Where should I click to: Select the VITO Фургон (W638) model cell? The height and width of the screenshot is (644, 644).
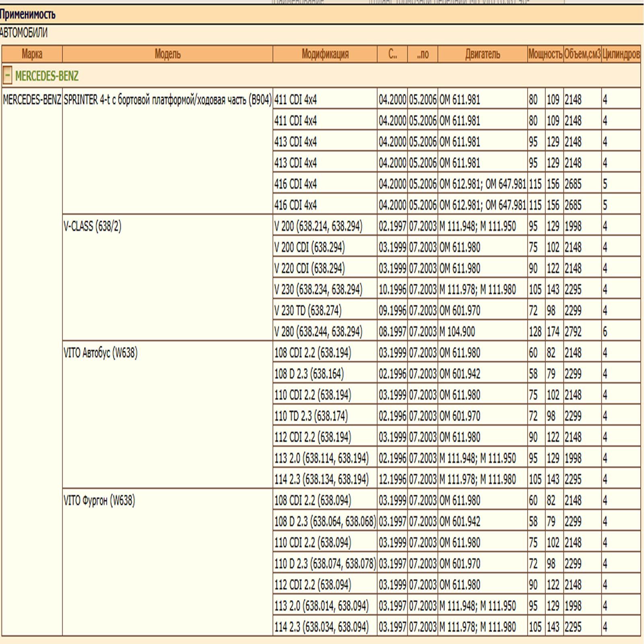tap(99, 500)
